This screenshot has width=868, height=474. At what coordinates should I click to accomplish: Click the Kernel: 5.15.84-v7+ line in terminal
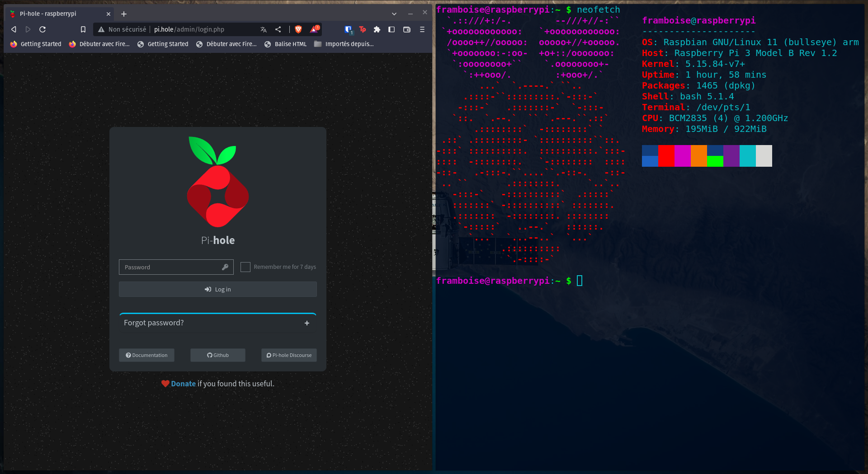coord(693,64)
